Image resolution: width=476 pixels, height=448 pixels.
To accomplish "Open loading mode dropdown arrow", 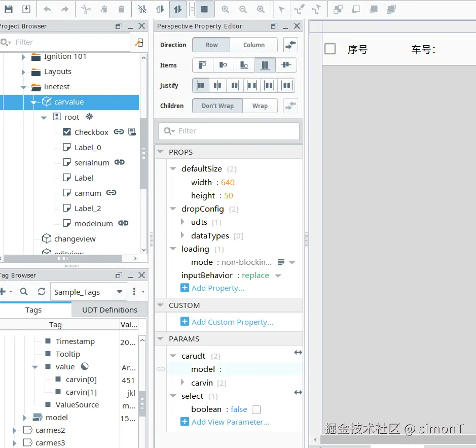I will [x=292, y=262].
